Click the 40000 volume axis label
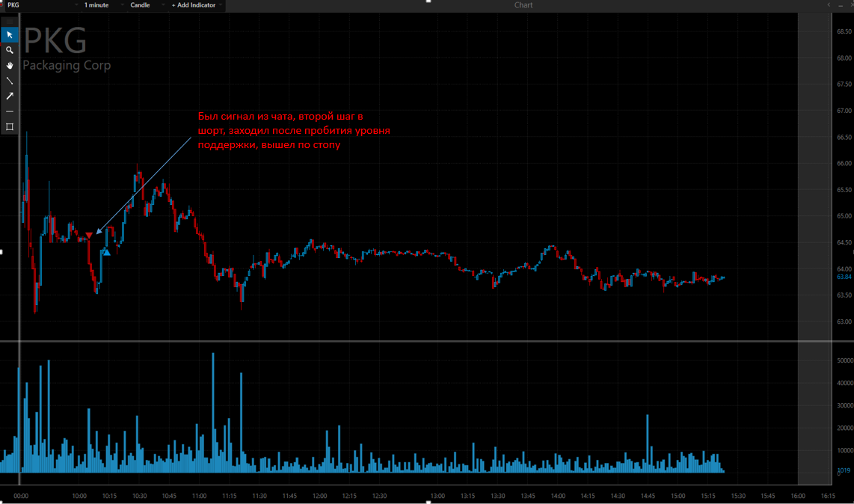 coord(845,383)
